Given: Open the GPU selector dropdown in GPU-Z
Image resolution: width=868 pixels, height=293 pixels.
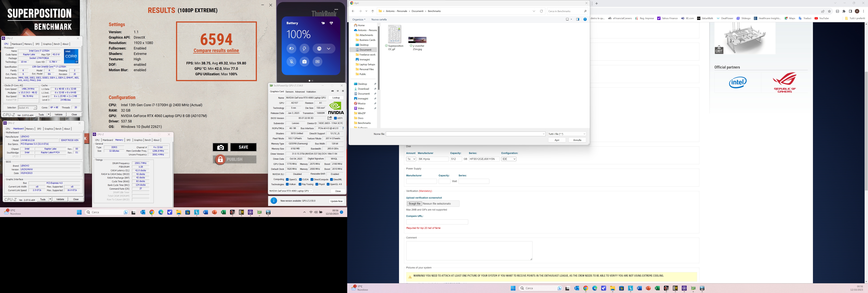Looking at the screenshot, I should [291, 191].
